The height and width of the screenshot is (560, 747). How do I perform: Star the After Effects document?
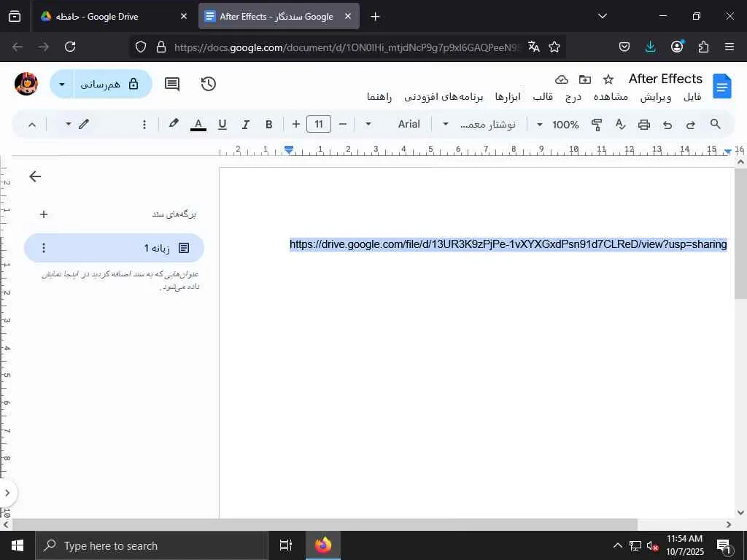pyautogui.click(x=608, y=79)
